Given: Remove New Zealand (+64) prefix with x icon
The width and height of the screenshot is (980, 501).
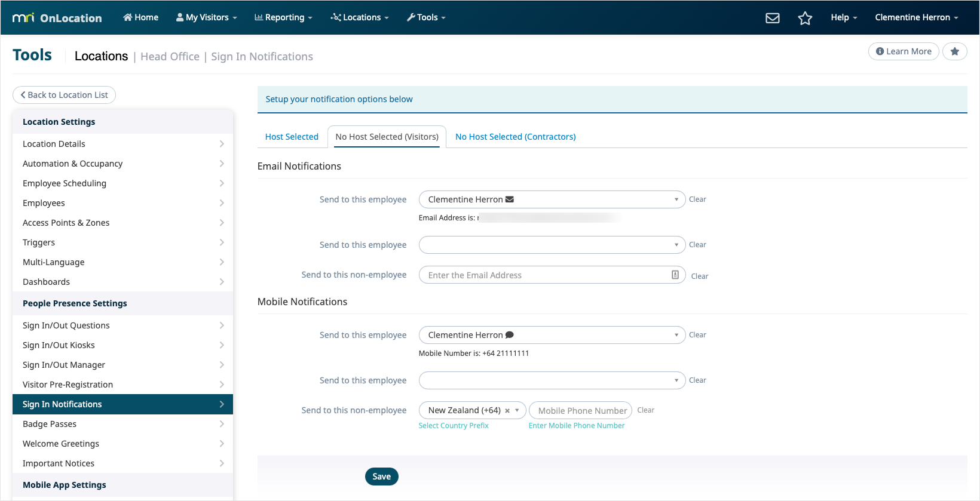Looking at the screenshot, I should click(507, 411).
